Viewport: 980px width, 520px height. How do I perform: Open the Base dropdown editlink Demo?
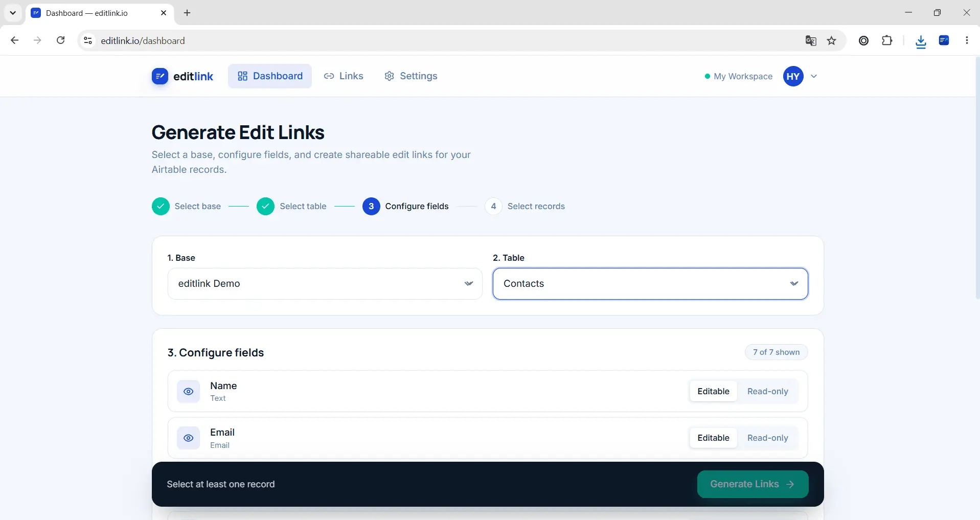325,284
